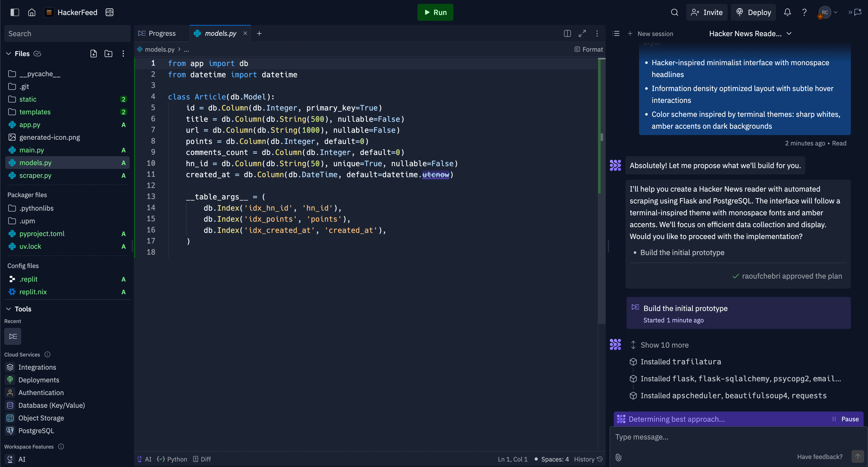Pause the agent's current work
This screenshot has width=868, height=467.
(x=845, y=419)
